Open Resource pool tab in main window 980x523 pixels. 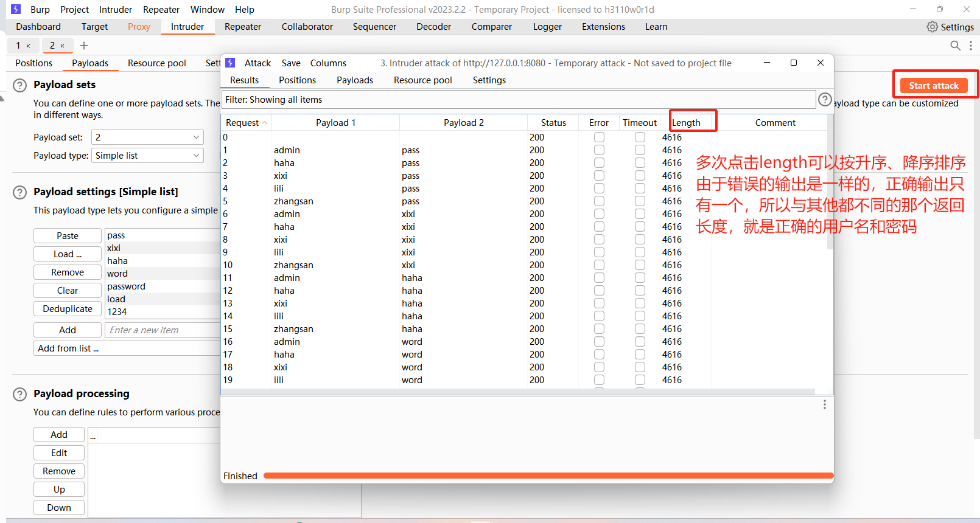point(157,63)
